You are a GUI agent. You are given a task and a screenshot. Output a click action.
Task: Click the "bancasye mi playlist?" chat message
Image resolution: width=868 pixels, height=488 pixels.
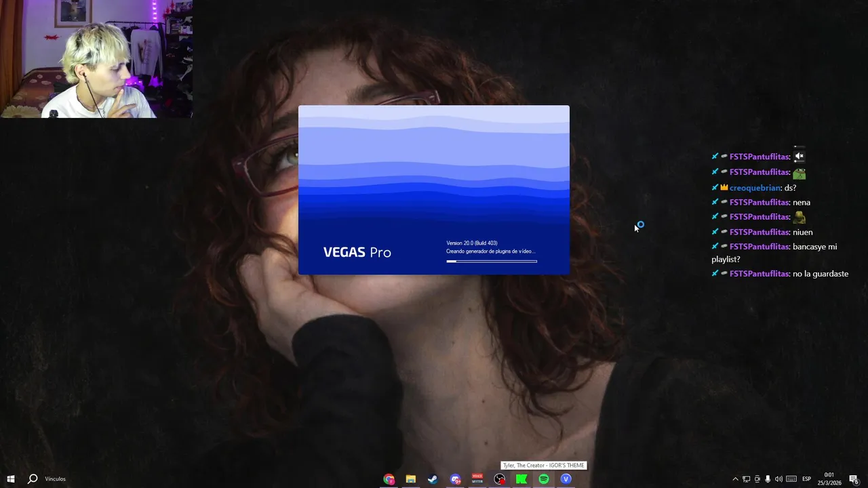[774, 253]
